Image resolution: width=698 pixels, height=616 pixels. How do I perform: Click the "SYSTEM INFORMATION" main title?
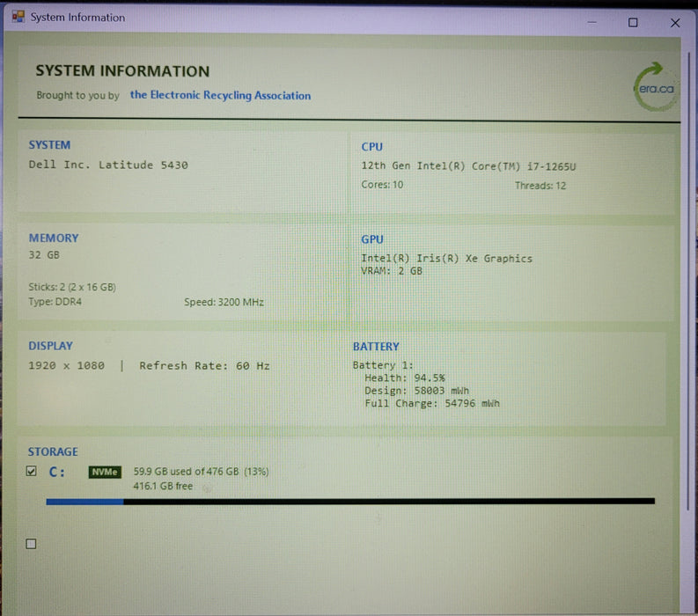point(122,71)
